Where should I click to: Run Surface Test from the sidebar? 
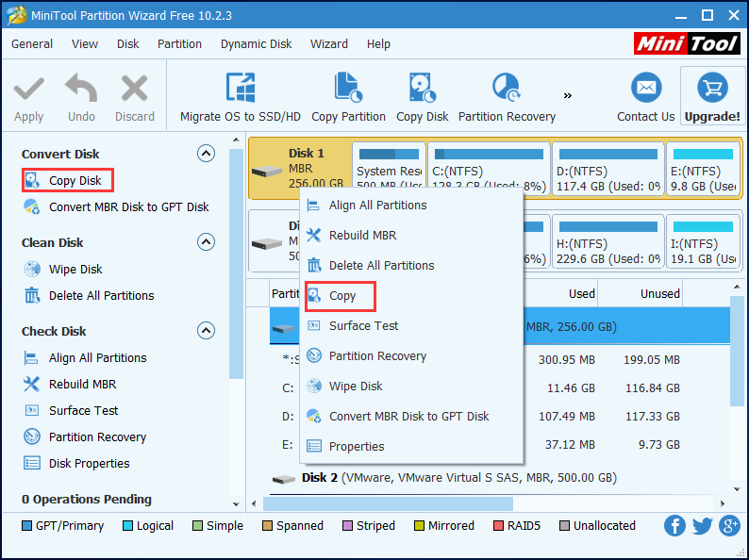(71, 410)
